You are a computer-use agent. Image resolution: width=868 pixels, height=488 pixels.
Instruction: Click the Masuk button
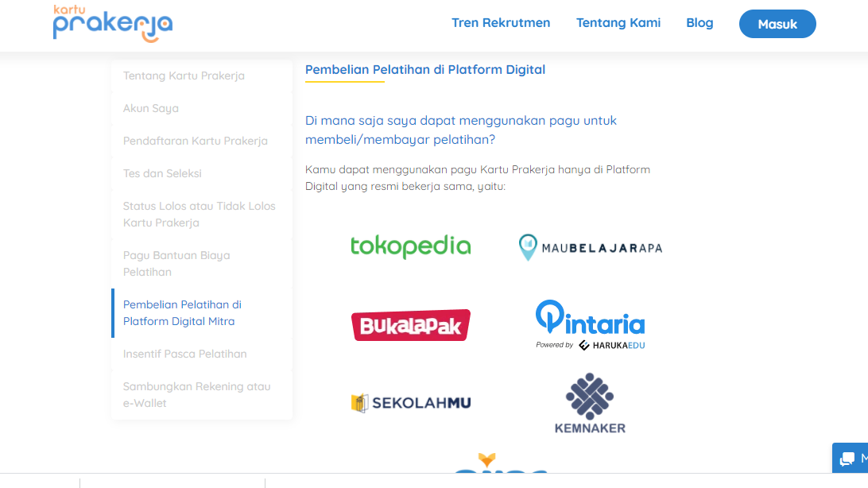point(777,24)
